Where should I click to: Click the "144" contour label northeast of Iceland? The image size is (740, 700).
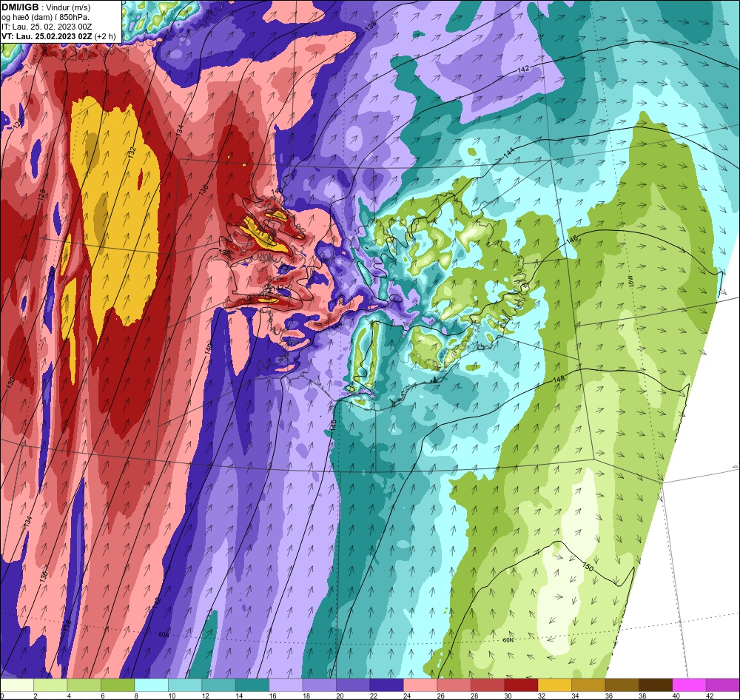(x=509, y=153)
